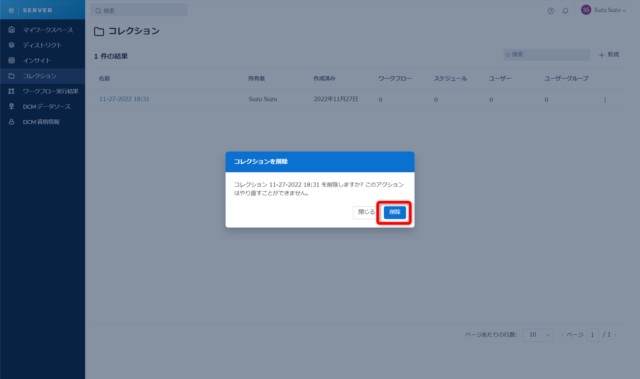640x379 pixels.
Task: Go to the previous page arrow
Action: click(562, 335)
